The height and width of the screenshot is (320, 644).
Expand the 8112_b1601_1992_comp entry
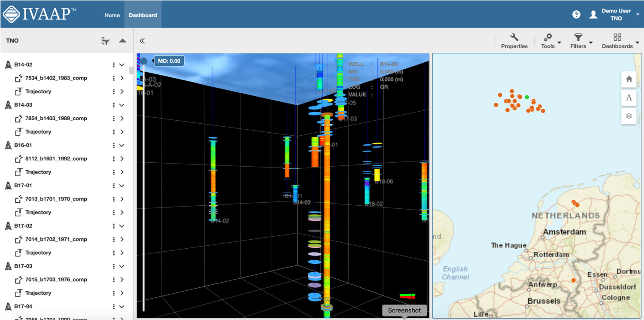[x=122, y=158]
